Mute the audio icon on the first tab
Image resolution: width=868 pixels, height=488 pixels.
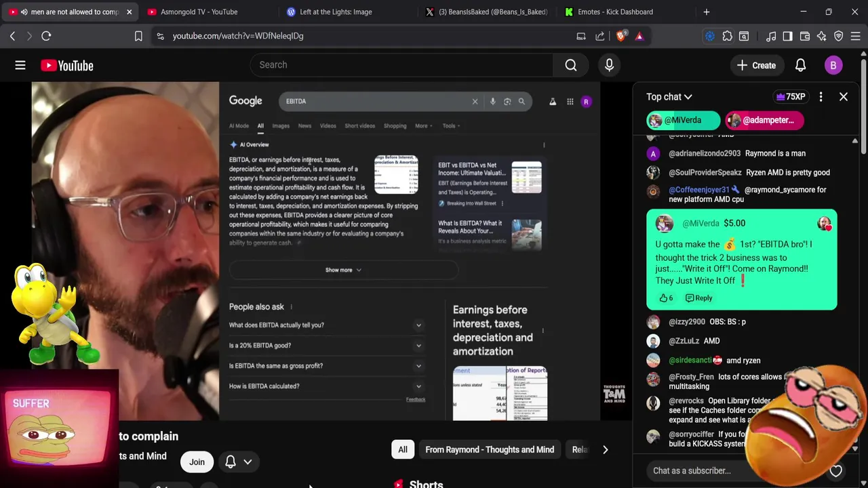click(x=24, y=12)
